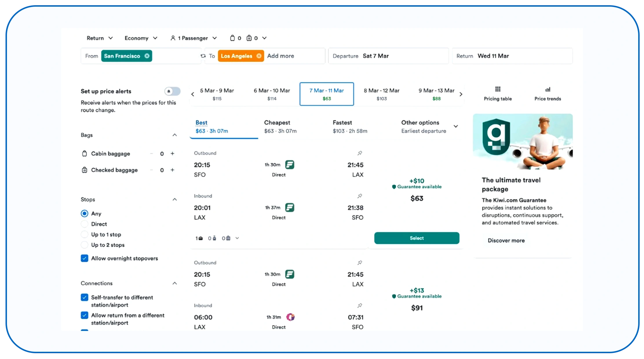Screen dimensions: 644x359
Task: Open the Economy cabin class dropdown
Action: pyautogui.click(x=141, y=38)
